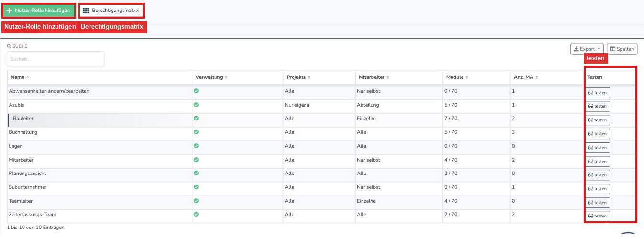Click Nur selbst in the Subunternehmer row
644x239 pixels.
tap(369, 187)
